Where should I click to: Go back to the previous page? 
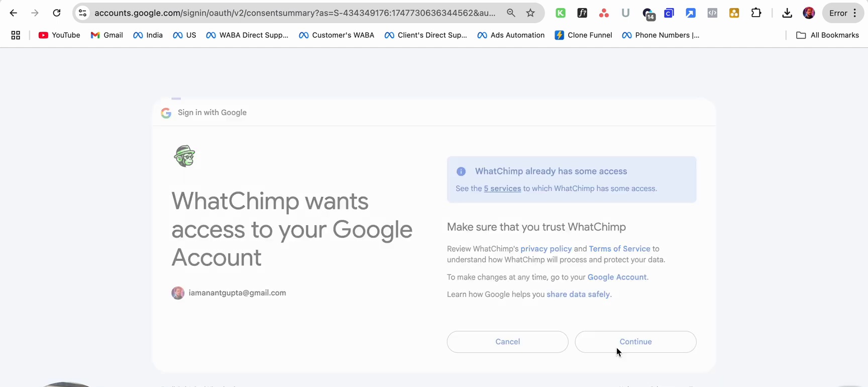click(14, 13)
